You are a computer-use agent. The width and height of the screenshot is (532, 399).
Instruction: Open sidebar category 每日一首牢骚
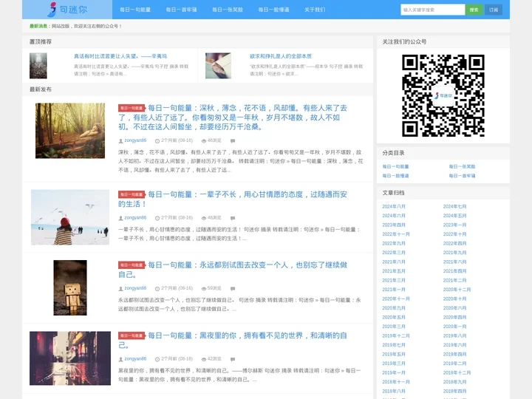tap(462, 176)
